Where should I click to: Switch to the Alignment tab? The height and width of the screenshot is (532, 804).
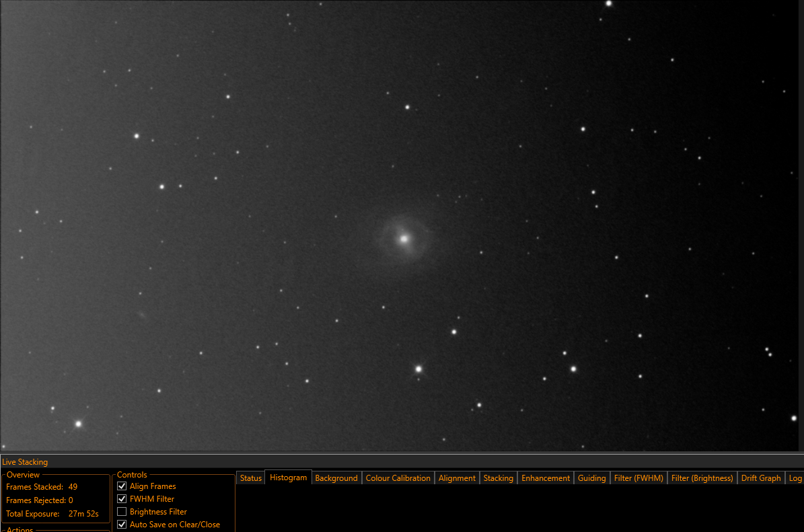457,478
